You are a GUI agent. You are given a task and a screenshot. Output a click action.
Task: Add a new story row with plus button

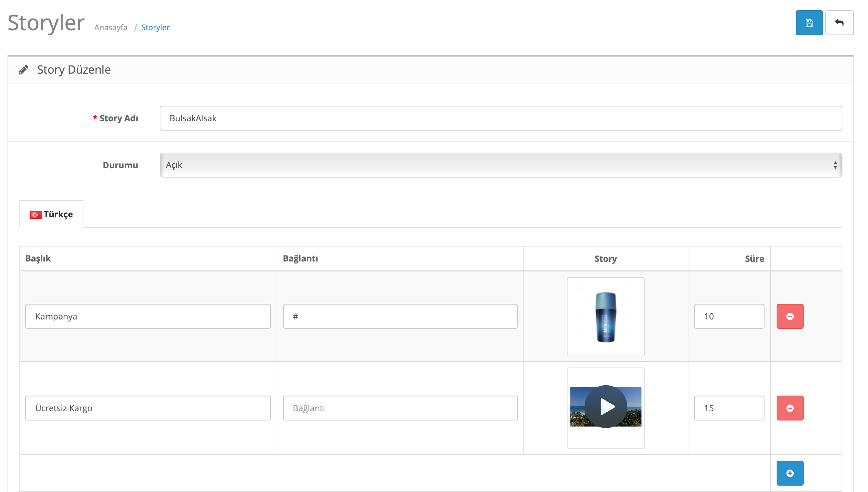tap(790, 473)
